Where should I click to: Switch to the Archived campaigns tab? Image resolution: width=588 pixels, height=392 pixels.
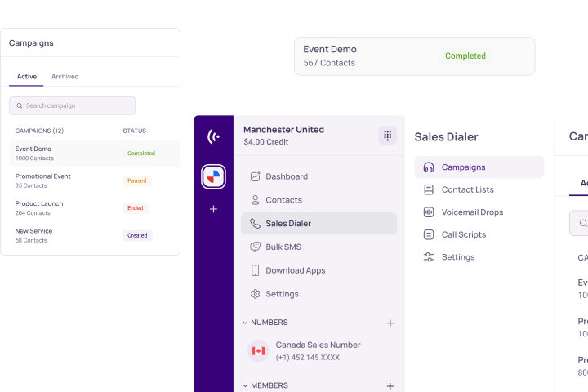click(x=65, y=77)
